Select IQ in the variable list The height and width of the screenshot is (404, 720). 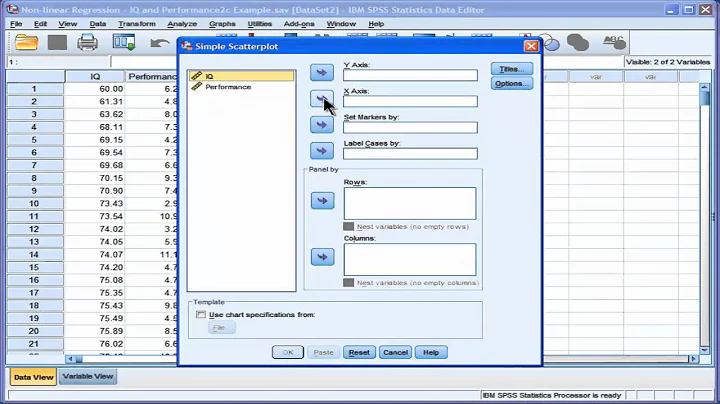pos(242,76)
